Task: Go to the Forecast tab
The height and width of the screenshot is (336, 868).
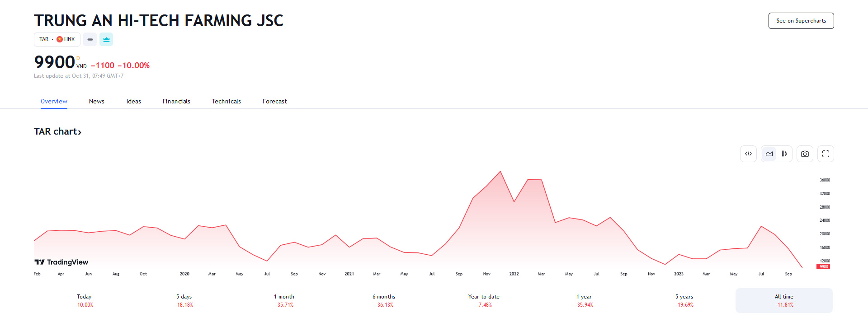Action: pos(274,101)
